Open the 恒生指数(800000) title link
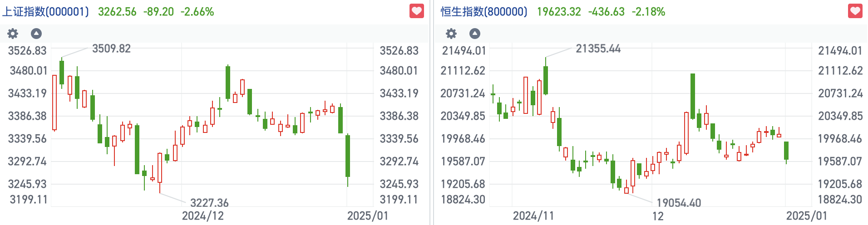Screen dimensions: 868x225 (x=484, y=12)
